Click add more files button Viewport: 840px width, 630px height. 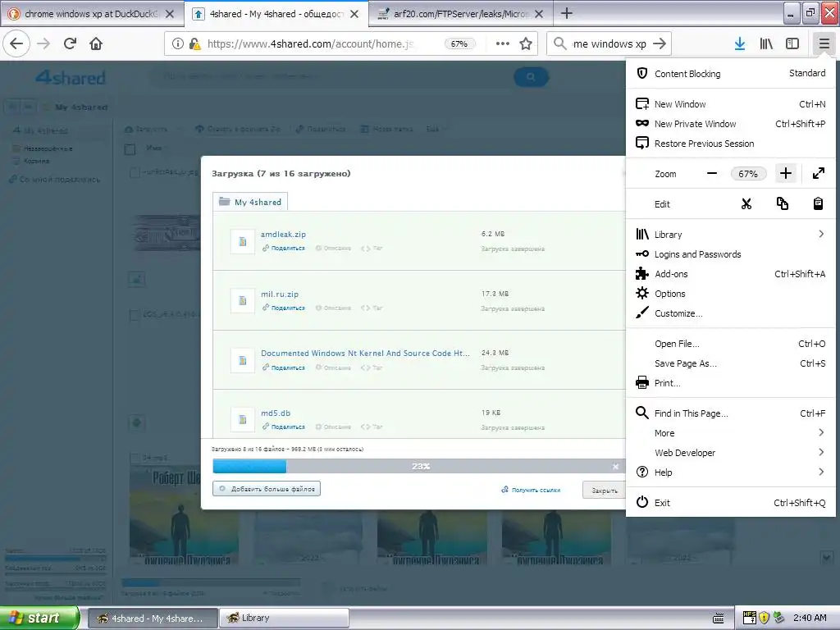pyautogui.click(x=267, y=489)
